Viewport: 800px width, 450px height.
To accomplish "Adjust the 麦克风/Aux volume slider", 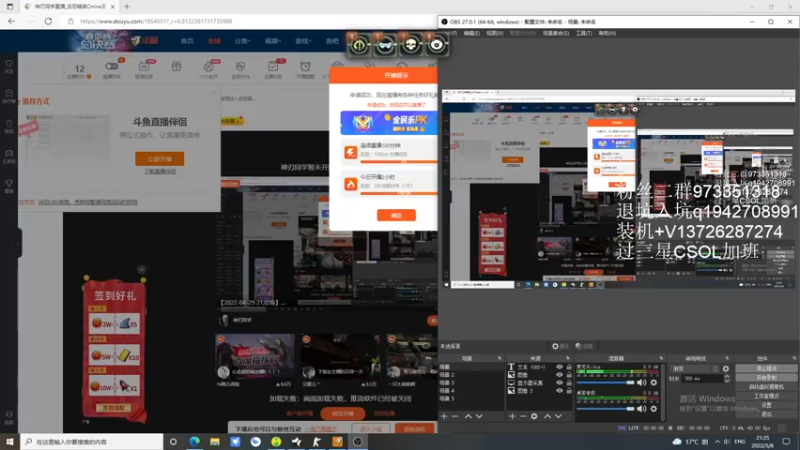I will pos(606,382).
